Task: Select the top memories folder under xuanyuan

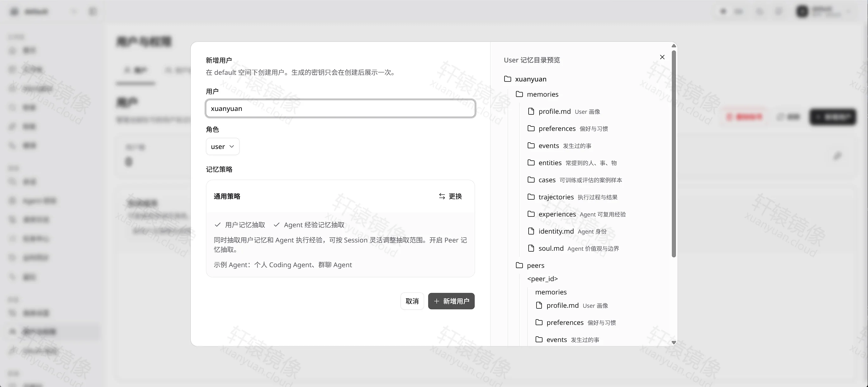Action: (537, 94)
